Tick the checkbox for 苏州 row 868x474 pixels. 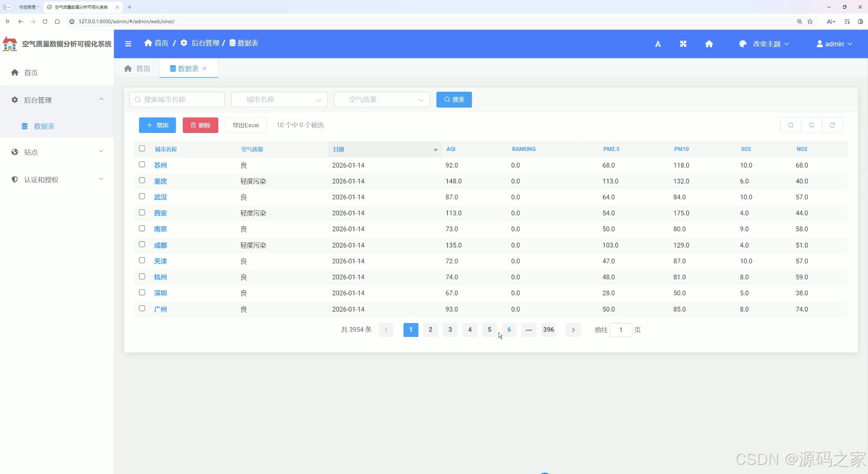pyautogui.click(x=142, y=165)
